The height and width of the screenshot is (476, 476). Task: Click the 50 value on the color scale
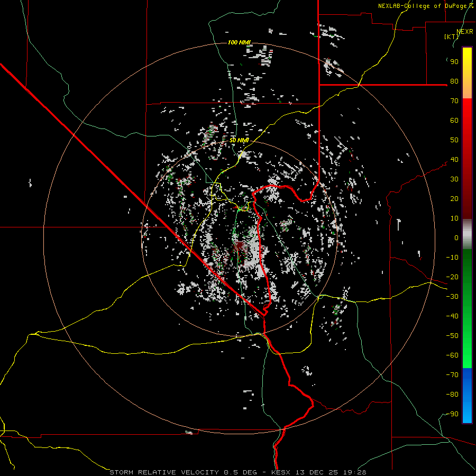point(454,140)
